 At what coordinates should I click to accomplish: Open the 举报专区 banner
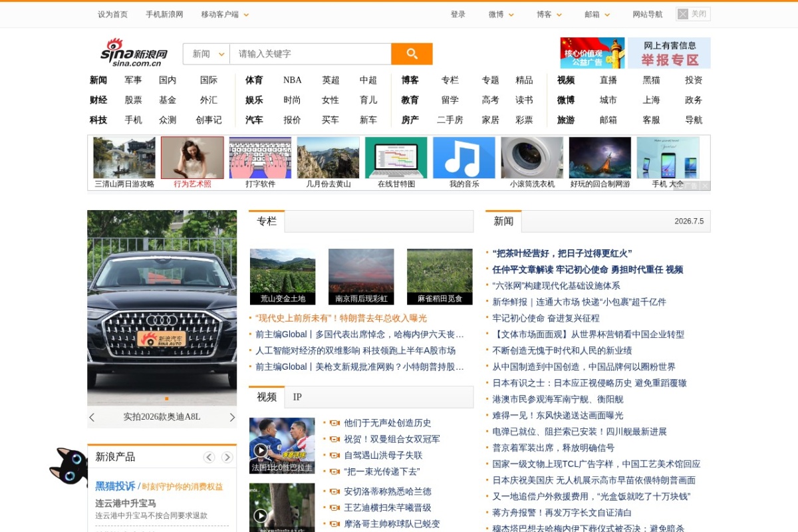[x=669, y=53]
